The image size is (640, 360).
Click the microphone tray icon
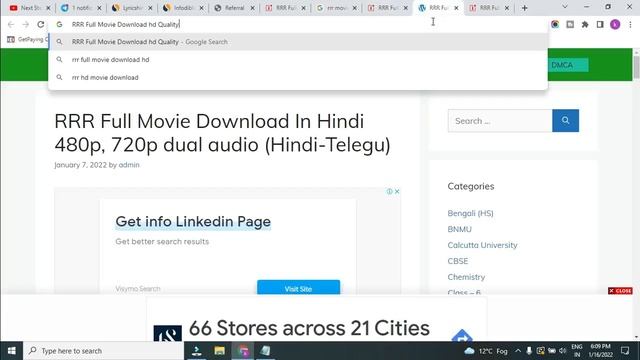click(x=529, y=351)
